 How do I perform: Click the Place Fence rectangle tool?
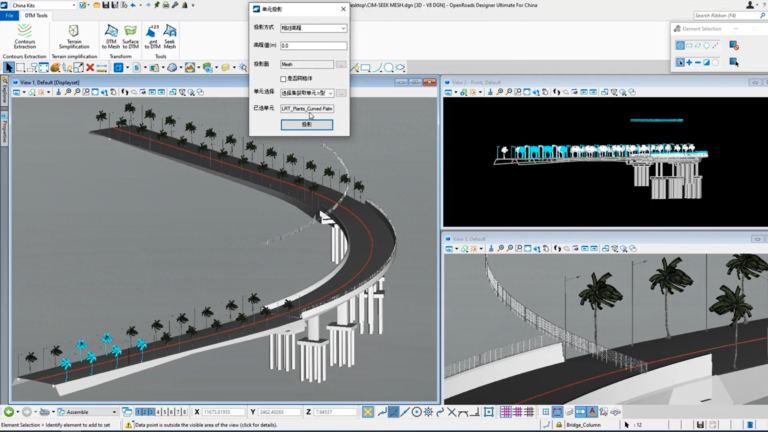pos(21,68)
